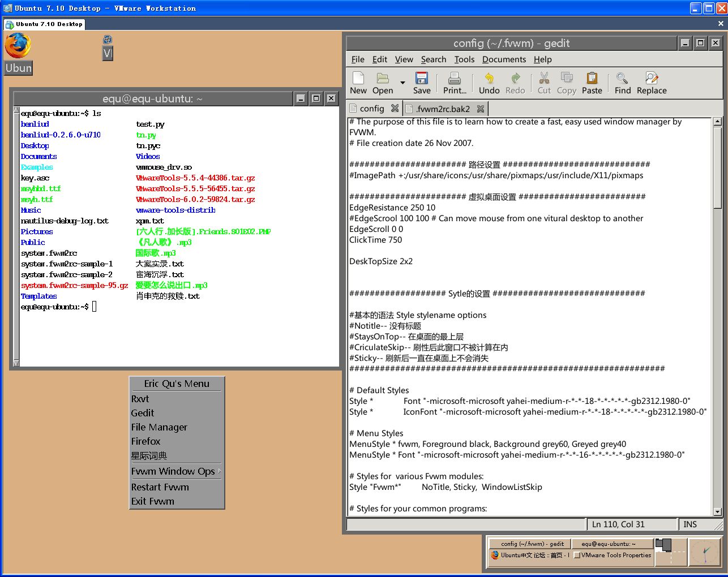Click 'Ubun' desktop icon label

19,68
